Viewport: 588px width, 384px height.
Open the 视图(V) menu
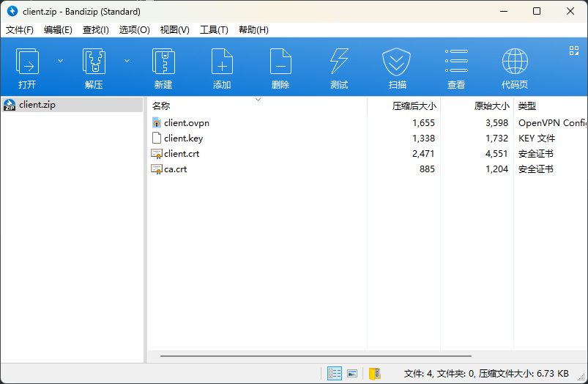point(175,30)
